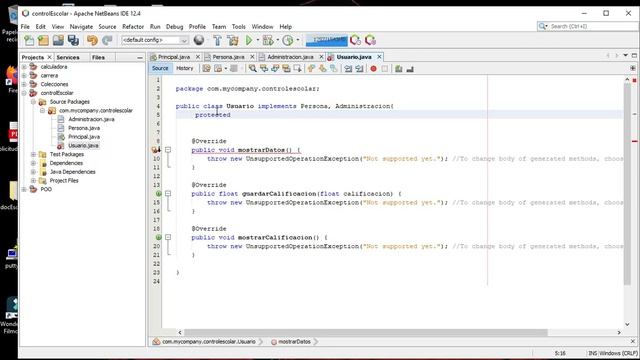Expand the Test Packages node

pos(33,154)
